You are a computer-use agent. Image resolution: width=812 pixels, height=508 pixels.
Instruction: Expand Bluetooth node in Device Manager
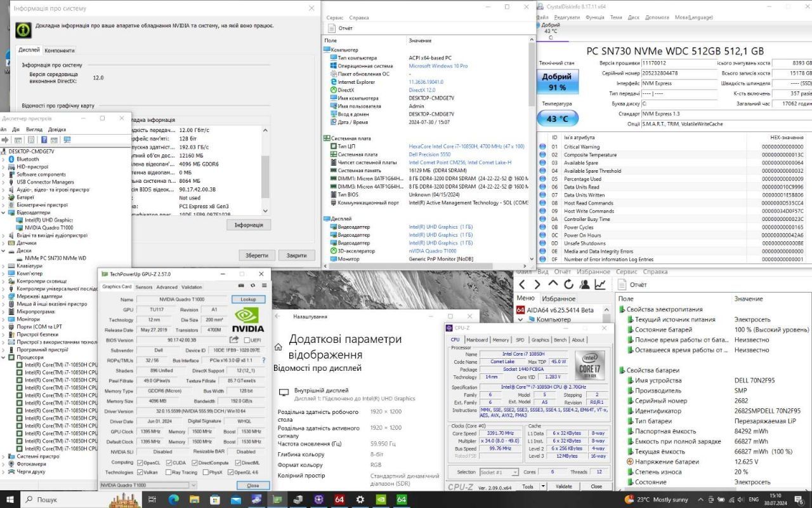point(4,159)
